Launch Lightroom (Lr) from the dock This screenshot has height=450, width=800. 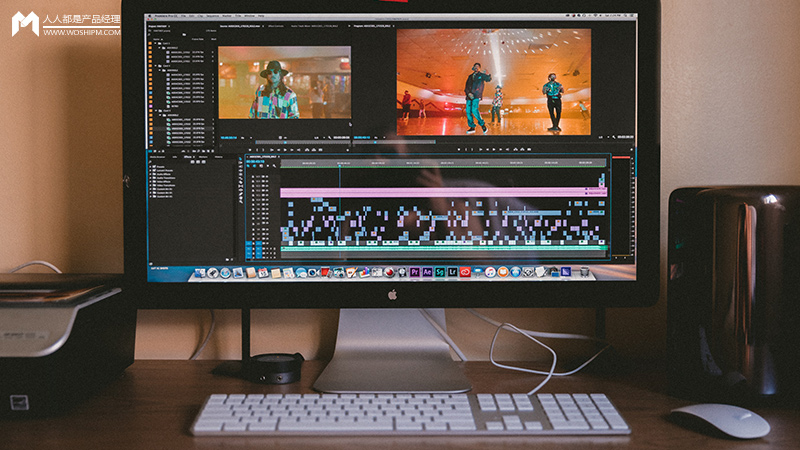(x=453, y=272)
